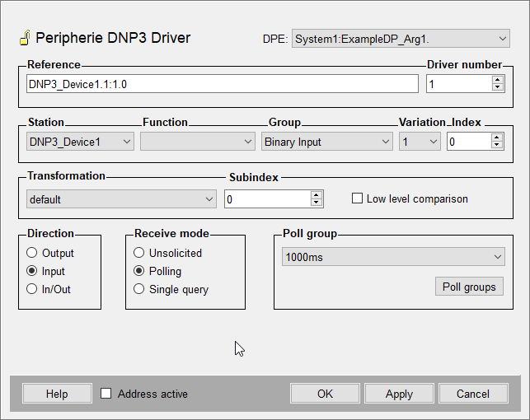
Task: Open the Group Binary Input dropdown
Action: tap(327, 142)
